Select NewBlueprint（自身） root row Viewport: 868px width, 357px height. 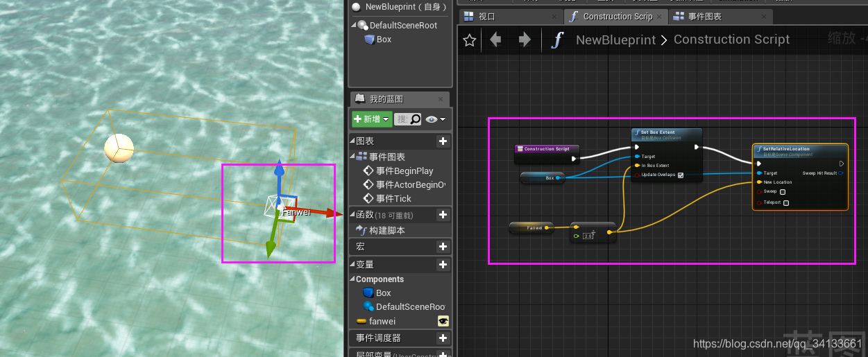coord(400,6)
